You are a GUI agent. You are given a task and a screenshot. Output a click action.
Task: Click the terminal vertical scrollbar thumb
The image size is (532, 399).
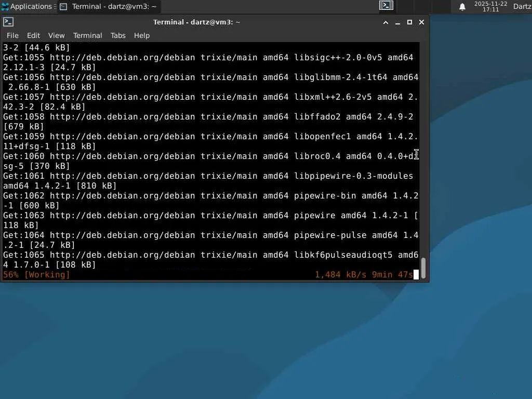tap(423, 268)
